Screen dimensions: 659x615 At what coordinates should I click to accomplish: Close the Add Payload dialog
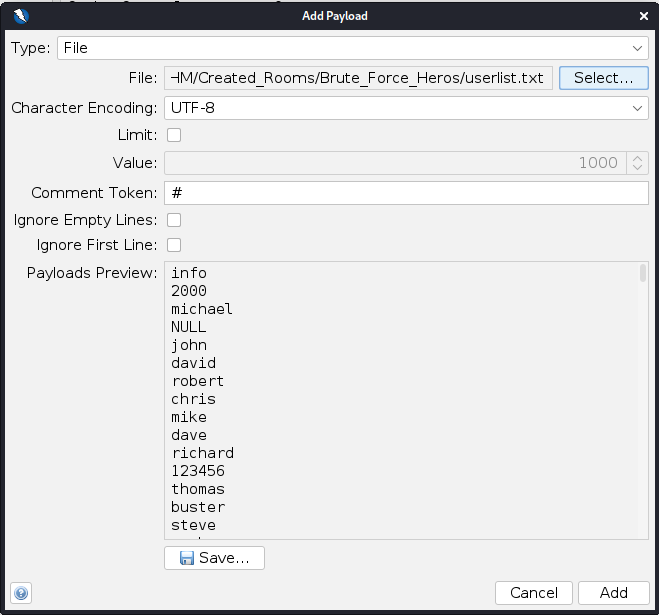click(x=640, y=15)
